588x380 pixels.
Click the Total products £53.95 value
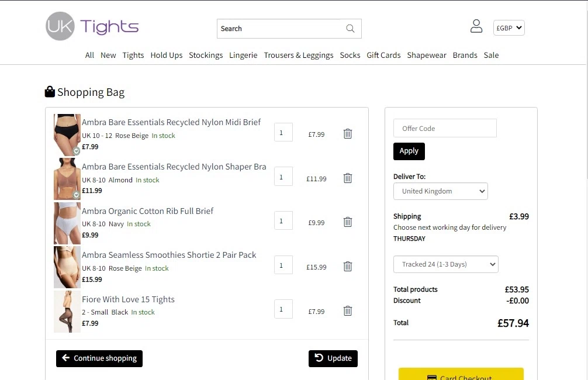pos(517,289)
